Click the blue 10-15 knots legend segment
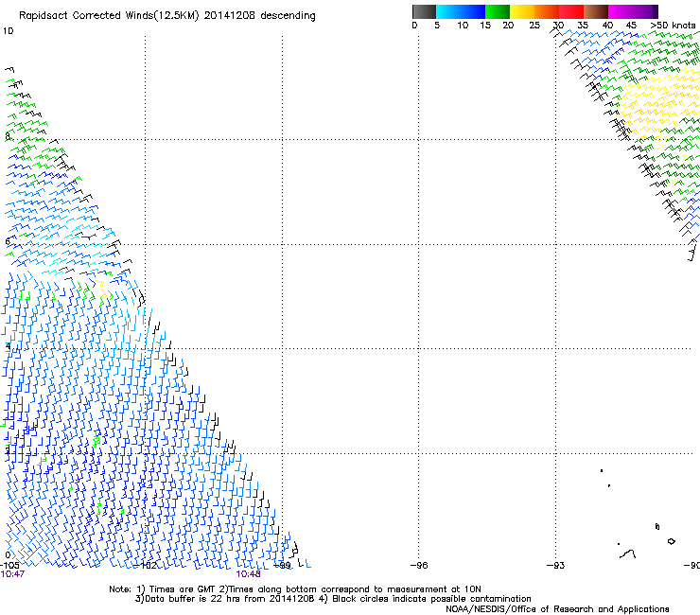Viewport: 700px width, 615px height. pos(473,11)
